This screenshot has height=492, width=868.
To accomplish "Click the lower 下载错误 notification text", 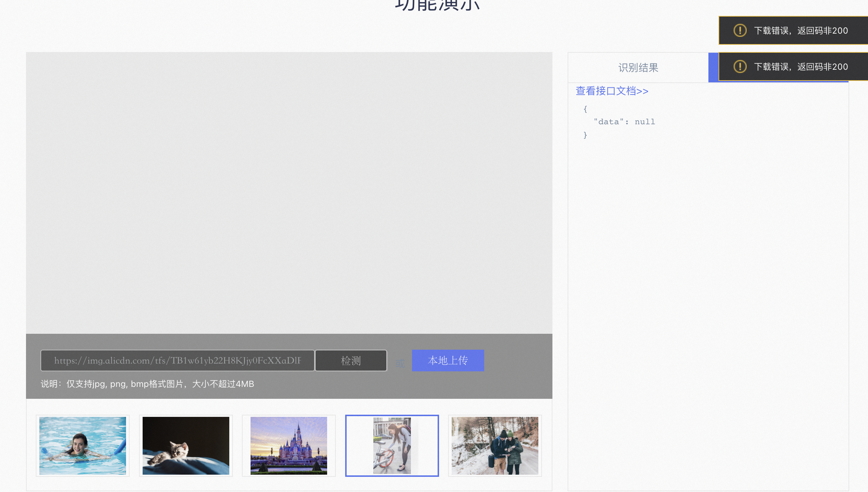I will tap(801, 67).
